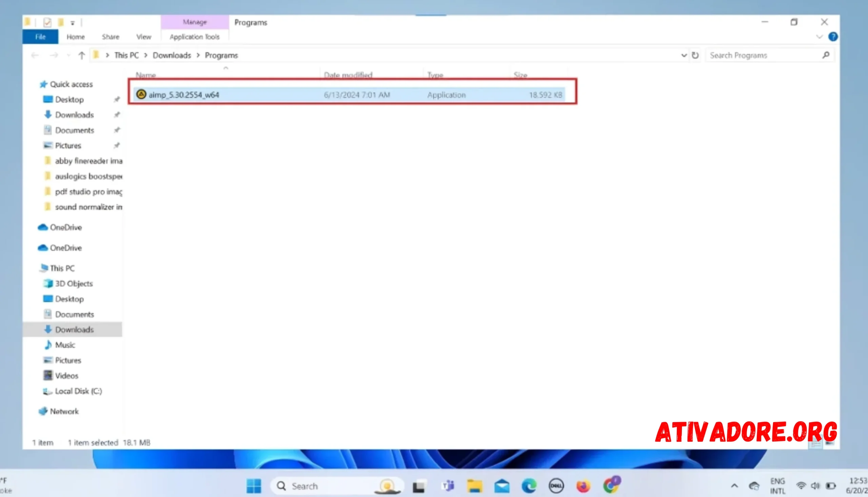The height and width of the screenshot is (497, 868).
Task: Open Chrome from the taskbar
Action: click(612, 485)
